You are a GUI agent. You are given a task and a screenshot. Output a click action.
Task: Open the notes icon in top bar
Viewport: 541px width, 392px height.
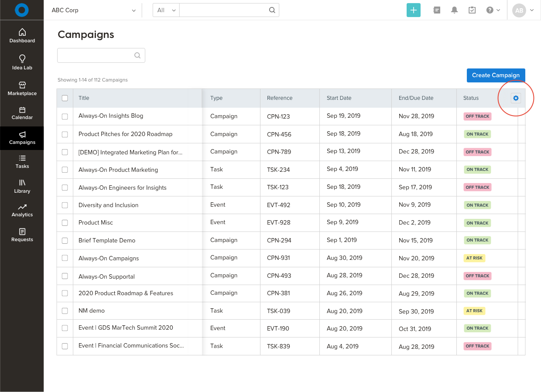pos(437,10)
